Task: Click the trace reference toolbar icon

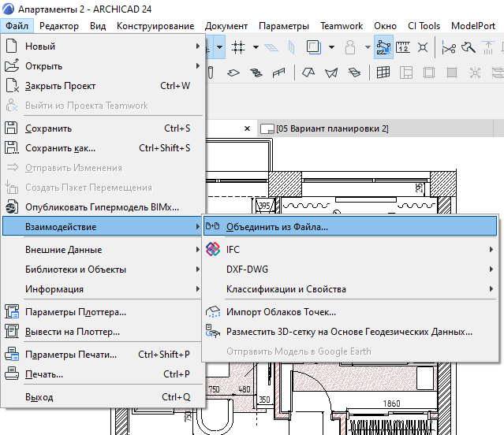Action: (314, 47)
